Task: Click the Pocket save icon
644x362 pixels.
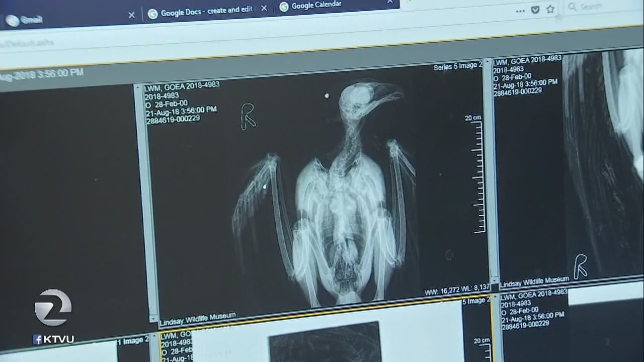Action: pos(535,10)
